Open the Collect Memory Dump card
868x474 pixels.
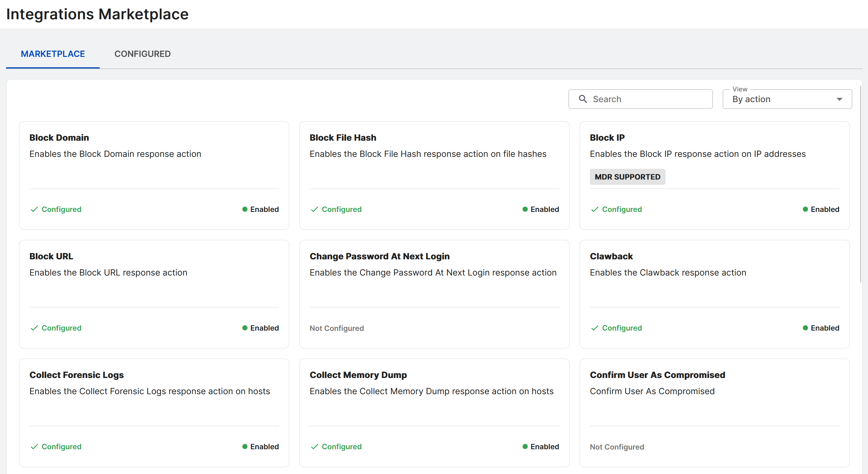[434, 413]
